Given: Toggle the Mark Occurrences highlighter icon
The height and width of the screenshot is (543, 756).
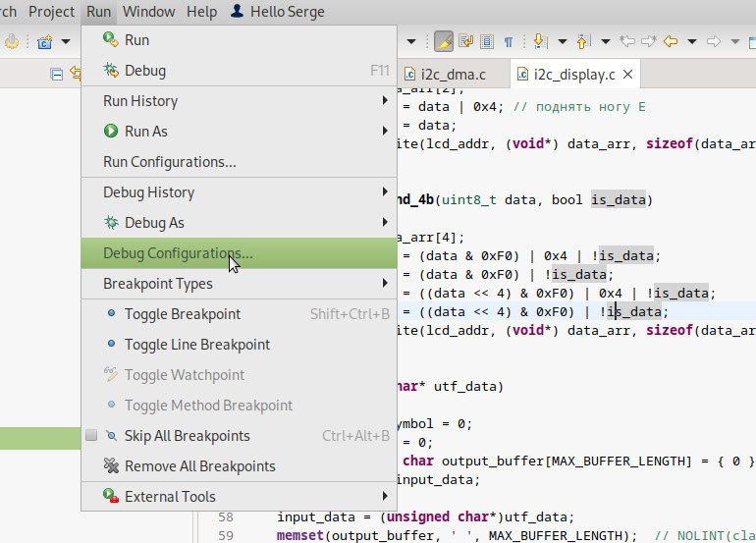Looking at the screenshot, I should pyautogui.click(x=444, y=41).
